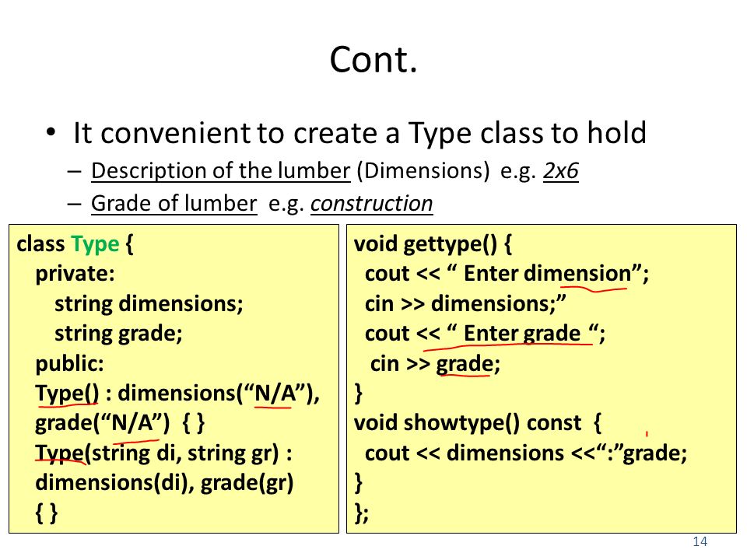Image resolution: width=747 pixels, height=560 pixels.
Task: Click the slide title "Cont."
Action: point(373,60)
